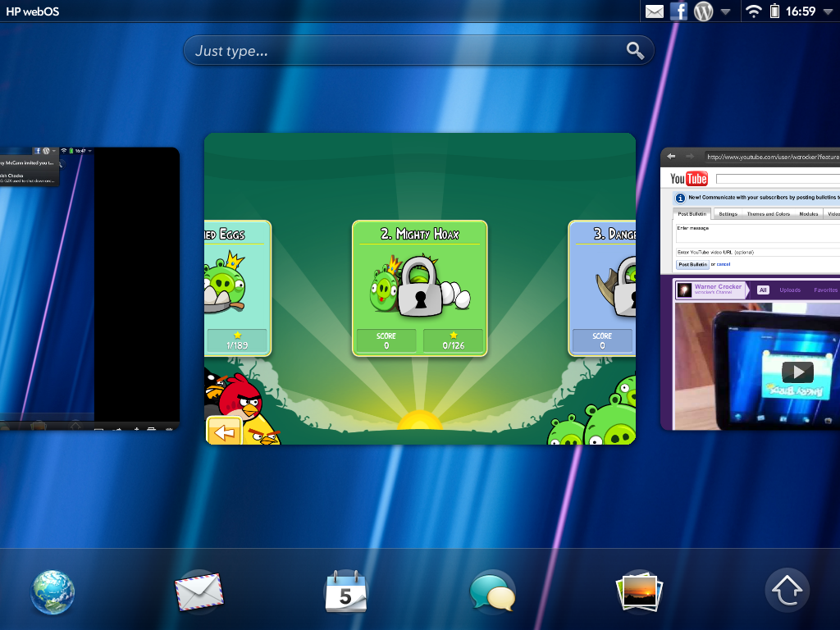Select the All filter in channel bar
The image size is (840, 630).
pyautogui.click(x=763, y=290)
